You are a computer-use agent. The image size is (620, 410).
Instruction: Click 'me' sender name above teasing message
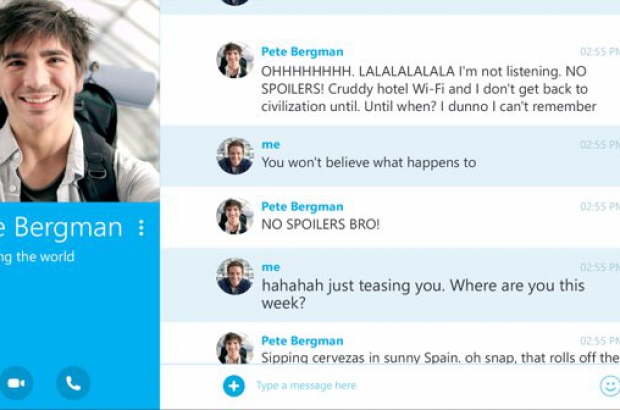[271, 267]
